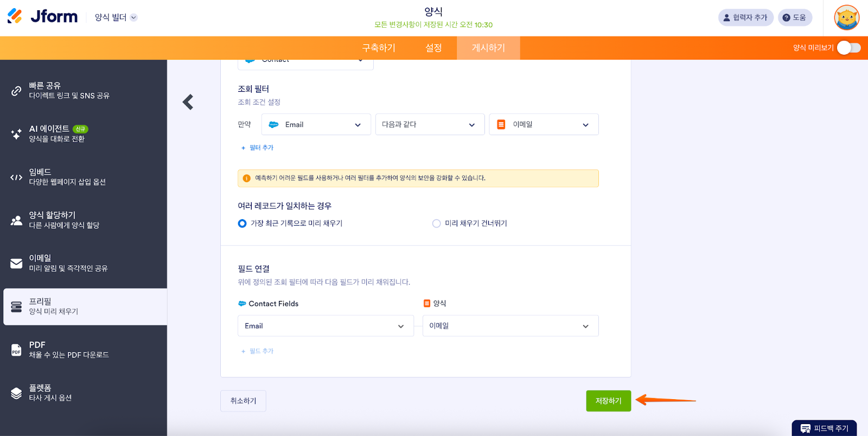Click the info icon in the yellow notice
The height and width of the screenshot is (436, 868).
click(x=246, y=178)
